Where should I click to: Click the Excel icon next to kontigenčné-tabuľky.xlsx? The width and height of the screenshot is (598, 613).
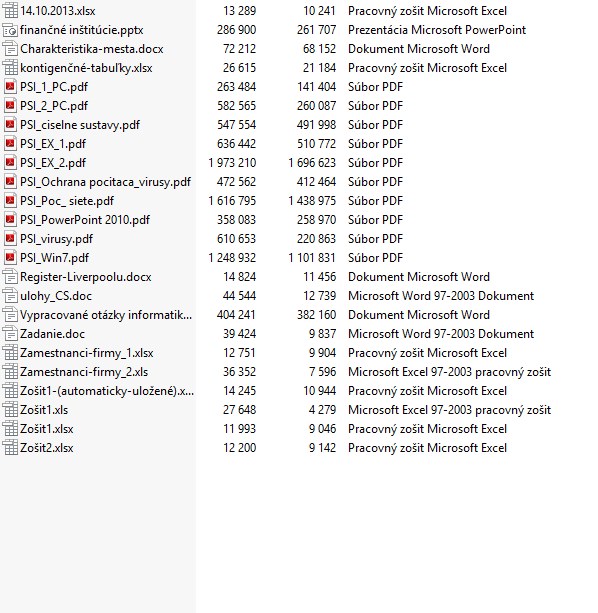[10, 68]
